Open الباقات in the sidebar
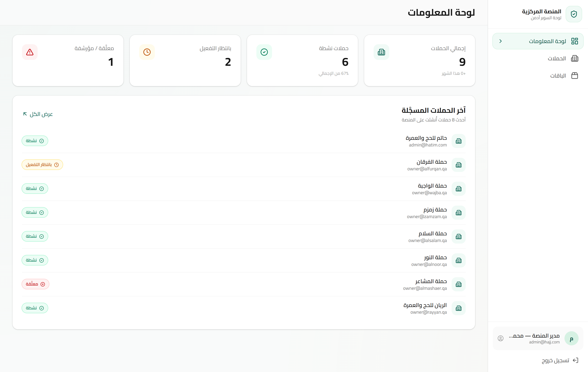This screenshot has width=588, height=372. coord(538,76)
